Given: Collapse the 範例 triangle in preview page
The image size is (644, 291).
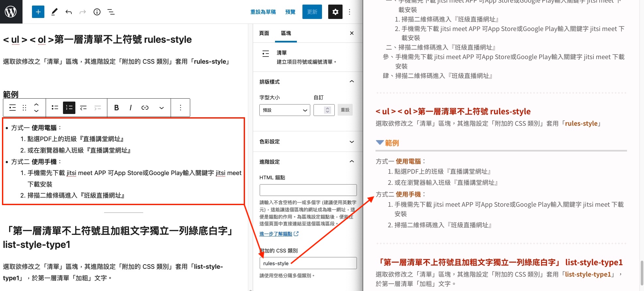Looking at the screenshot, I should pos(379,142).
